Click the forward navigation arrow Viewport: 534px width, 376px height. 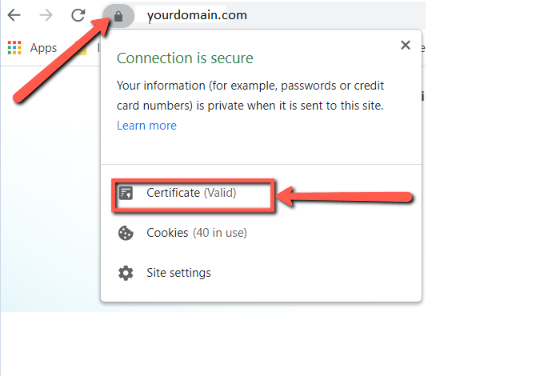pyautogui.click(x=46, y=15)
